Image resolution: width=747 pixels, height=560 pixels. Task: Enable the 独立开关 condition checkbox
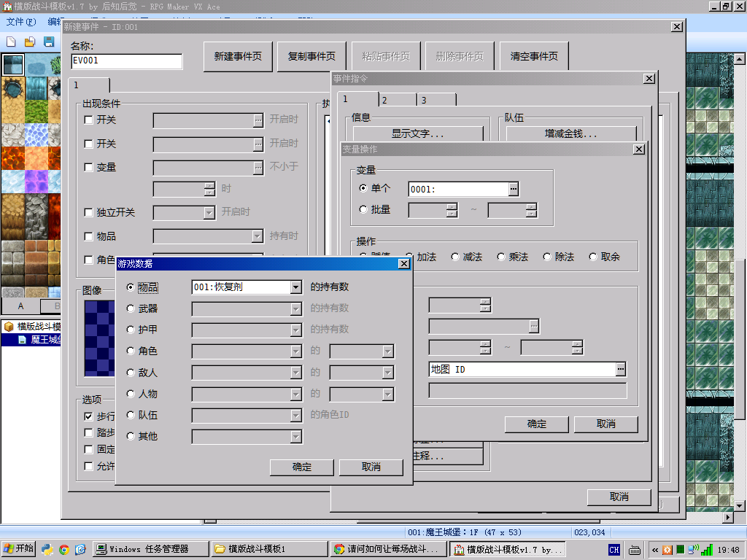88,212
